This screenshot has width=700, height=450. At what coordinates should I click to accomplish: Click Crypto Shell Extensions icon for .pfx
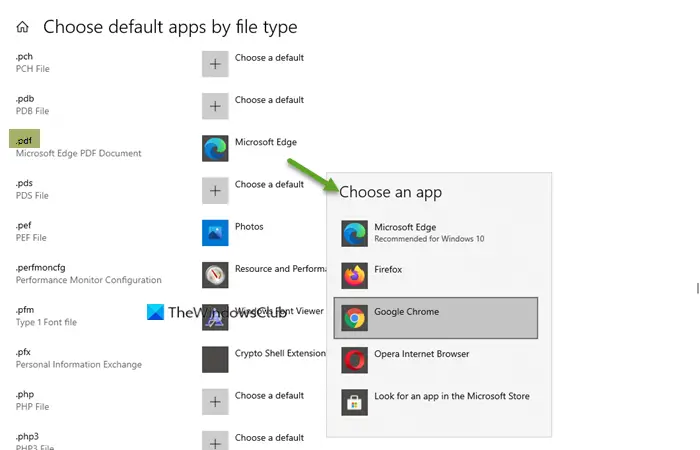[x=215, y=359]
